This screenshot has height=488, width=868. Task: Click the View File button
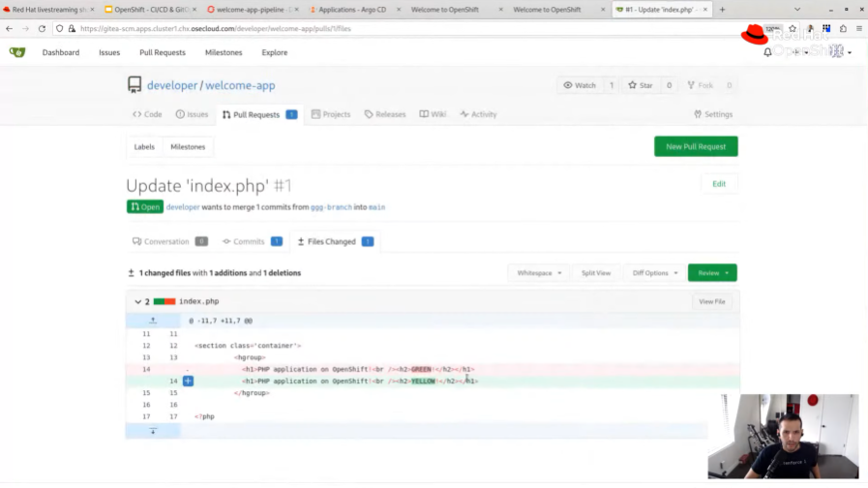(712, 302)
